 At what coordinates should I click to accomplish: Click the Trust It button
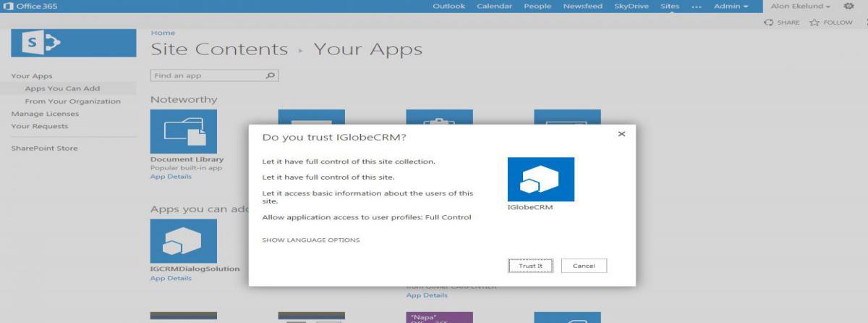(530, 266)
